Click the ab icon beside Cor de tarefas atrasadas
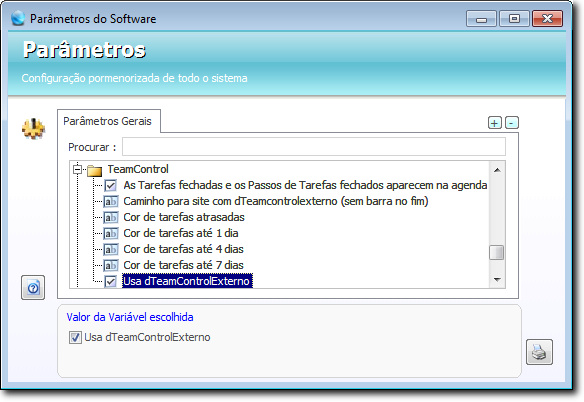Screen dimensions: 584x402 click(x=111, y=217)
